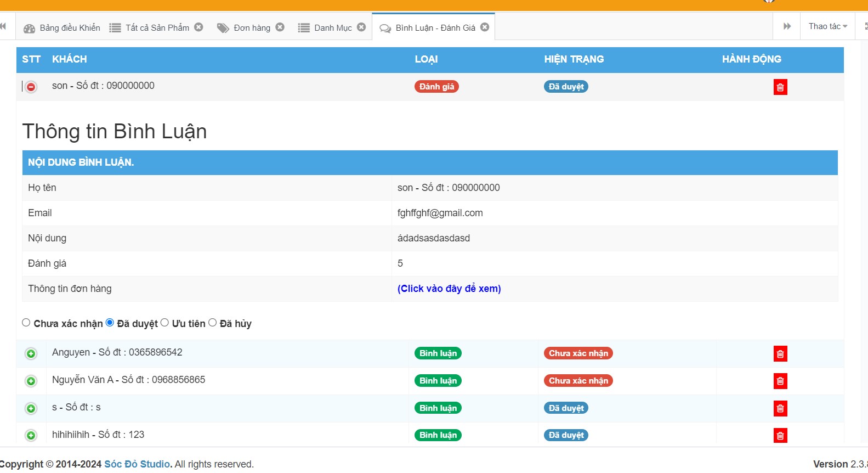Screen dimensions: 868x473
Task: Delete the hihihiihih comment with trash icon
Action: pos(780,436)
